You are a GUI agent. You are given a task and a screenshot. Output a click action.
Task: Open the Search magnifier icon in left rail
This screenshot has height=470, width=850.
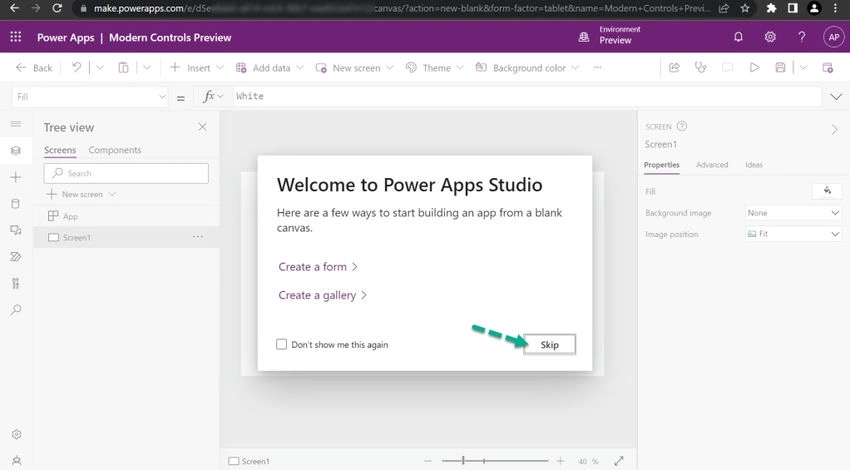tap(16, 310)
